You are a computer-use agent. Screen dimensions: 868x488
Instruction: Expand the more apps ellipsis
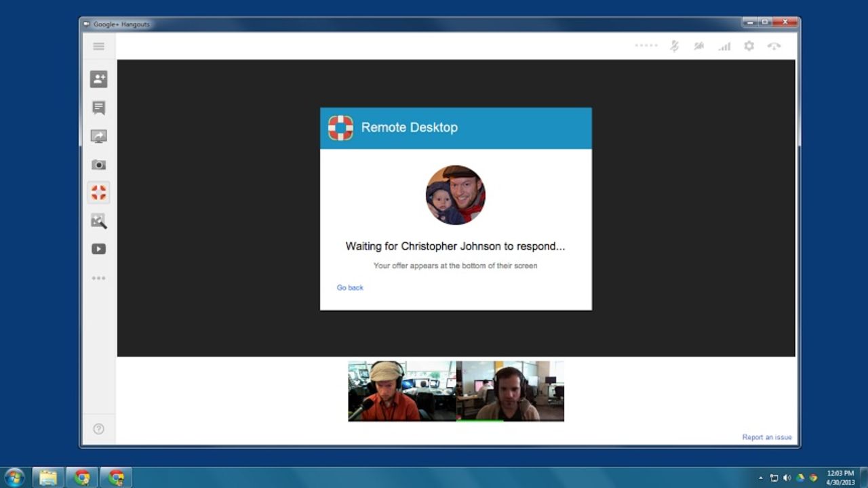(x=98, y=278)
